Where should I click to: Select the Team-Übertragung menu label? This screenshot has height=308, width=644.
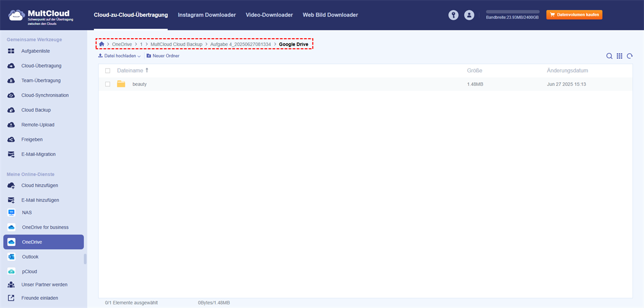click(41, 80)
